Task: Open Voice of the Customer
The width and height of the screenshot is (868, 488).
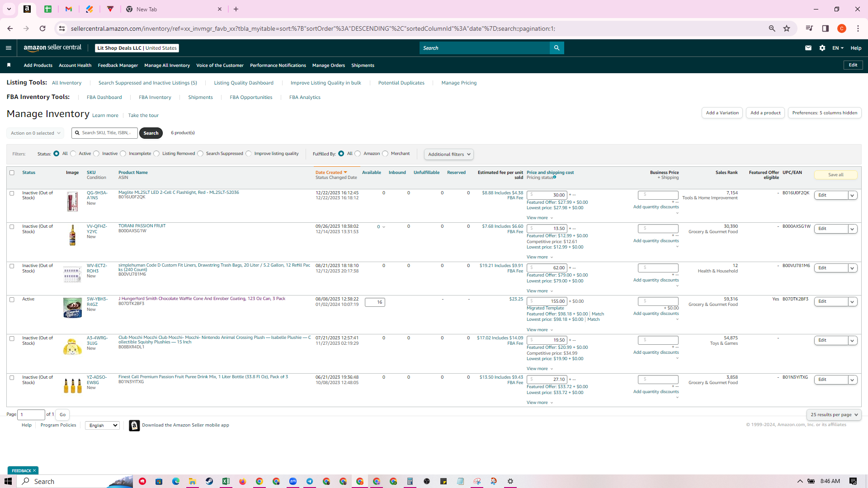Action: pyautogui.click(x=220, y=66)
